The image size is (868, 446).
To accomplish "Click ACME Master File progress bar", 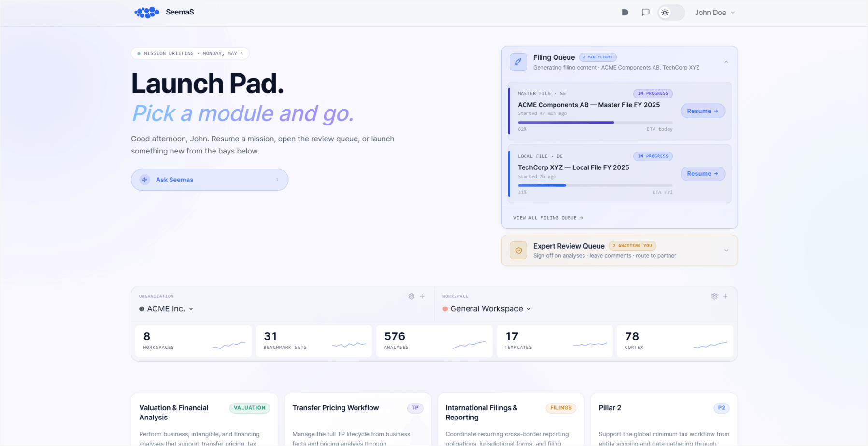I will click(x=595, y=123).
